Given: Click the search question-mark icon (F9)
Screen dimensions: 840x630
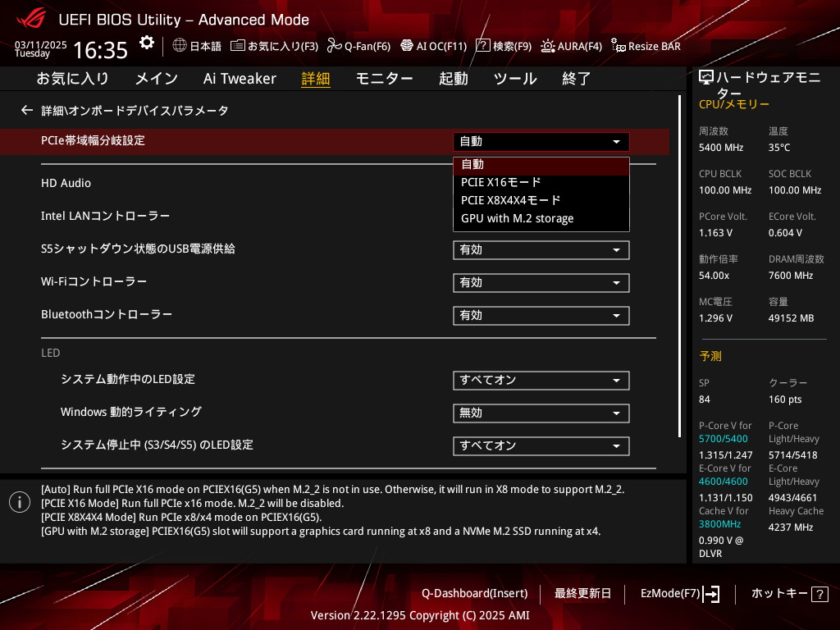Looking at the screenshot, I should click(x=482, y=46).
